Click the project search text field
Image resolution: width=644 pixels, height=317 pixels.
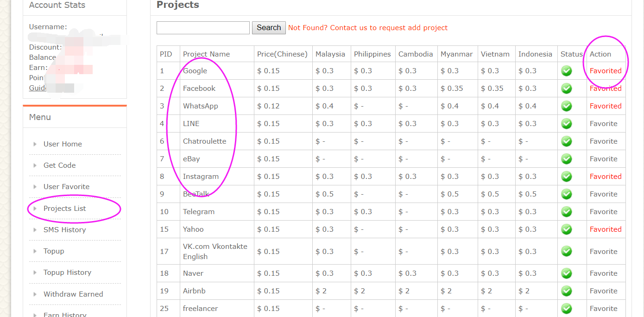click(x=203, y=28)
